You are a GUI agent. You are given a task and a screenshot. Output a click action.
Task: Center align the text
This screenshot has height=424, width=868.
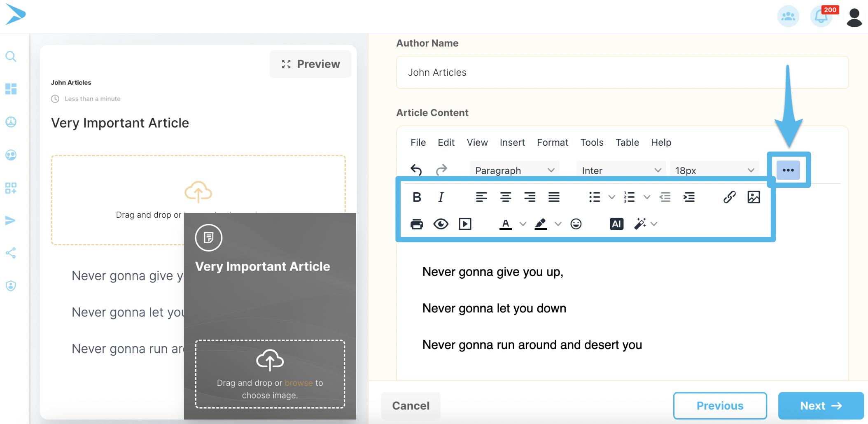point(506,197)
